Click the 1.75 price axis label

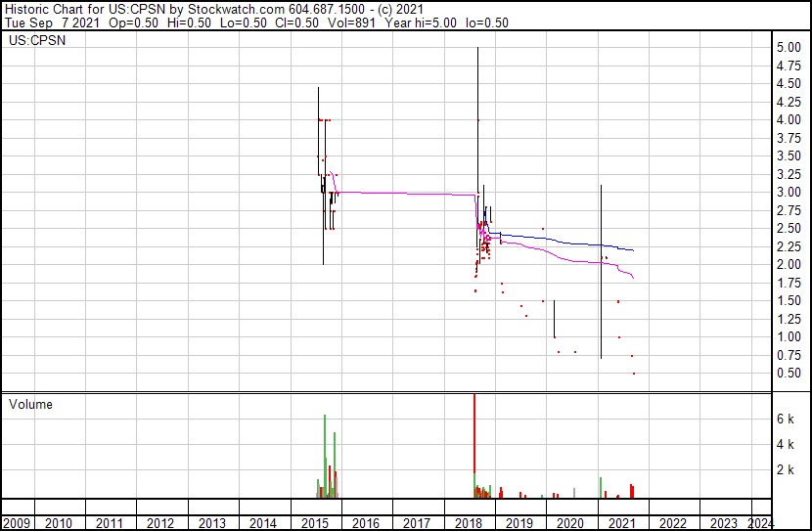[789, 283]
